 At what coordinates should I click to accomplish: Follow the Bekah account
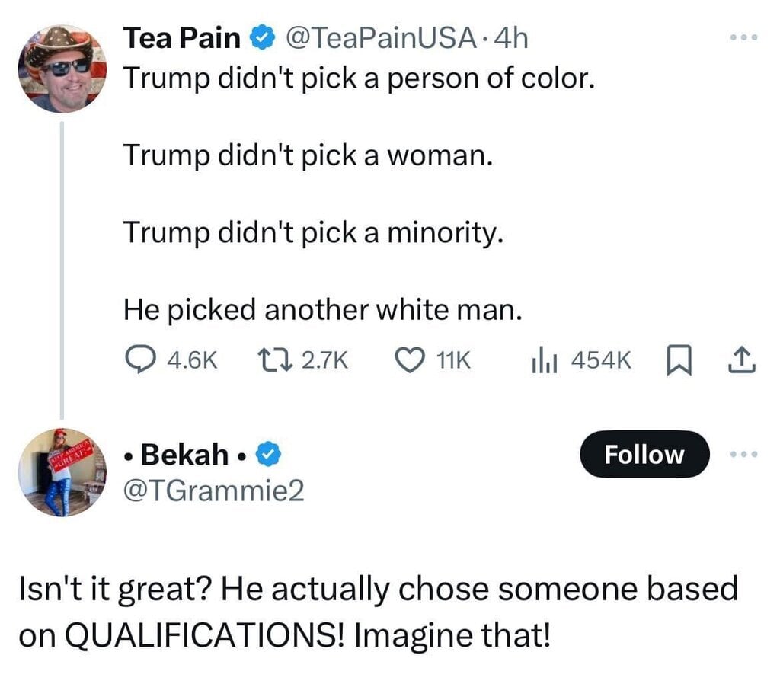point(644,455)
